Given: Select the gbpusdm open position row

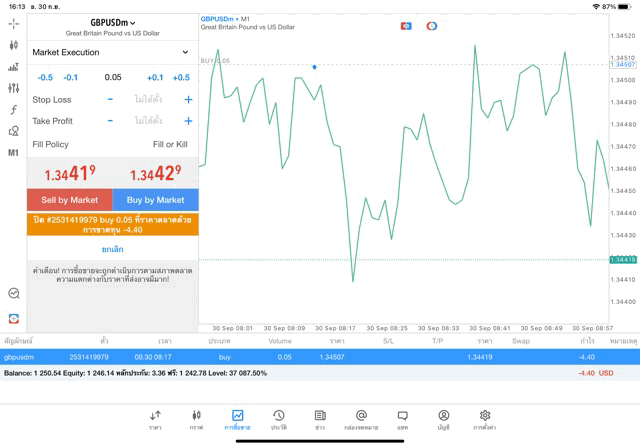Looking at the screenshot, I should [320, 357].
